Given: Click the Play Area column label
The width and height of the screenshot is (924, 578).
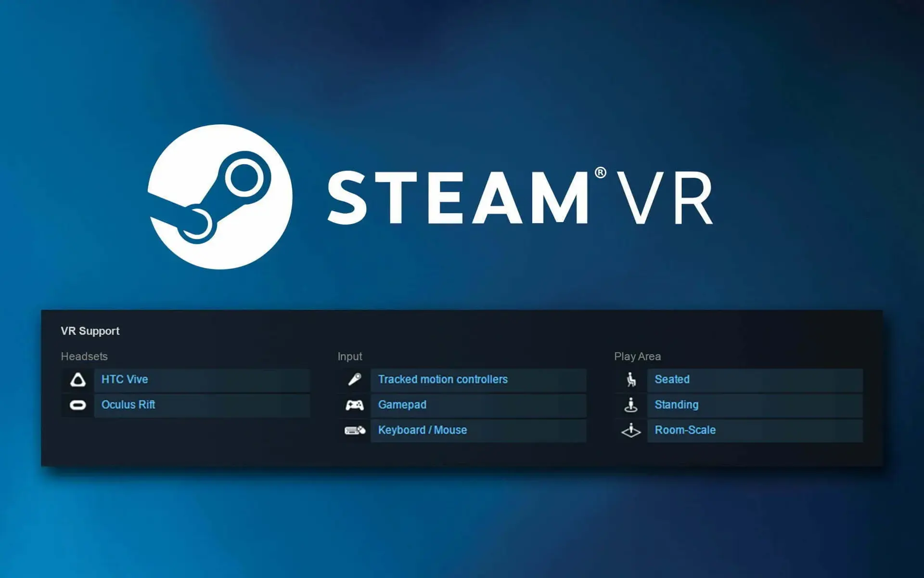Looking at the screenshot, I should [637, 357].
